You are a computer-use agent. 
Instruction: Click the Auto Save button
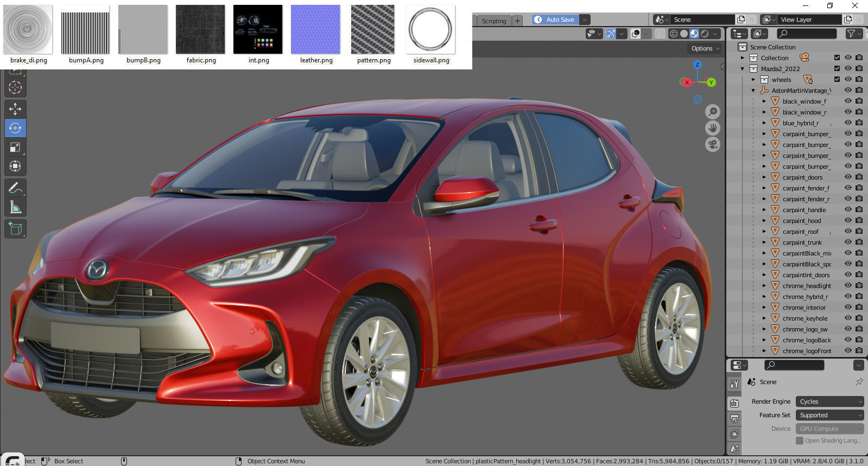coord(555,20)
